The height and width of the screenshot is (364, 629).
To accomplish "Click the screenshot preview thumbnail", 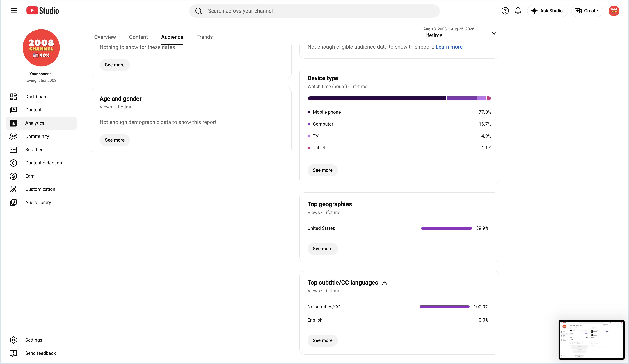I will 591,340.
